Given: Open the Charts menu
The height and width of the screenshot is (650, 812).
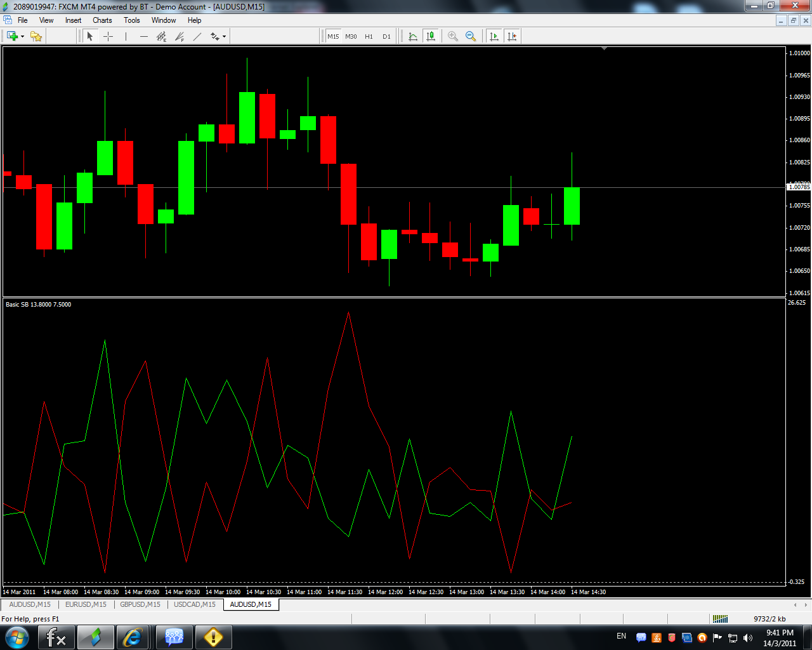Looking at the screenshot, I should click(102, 20).
